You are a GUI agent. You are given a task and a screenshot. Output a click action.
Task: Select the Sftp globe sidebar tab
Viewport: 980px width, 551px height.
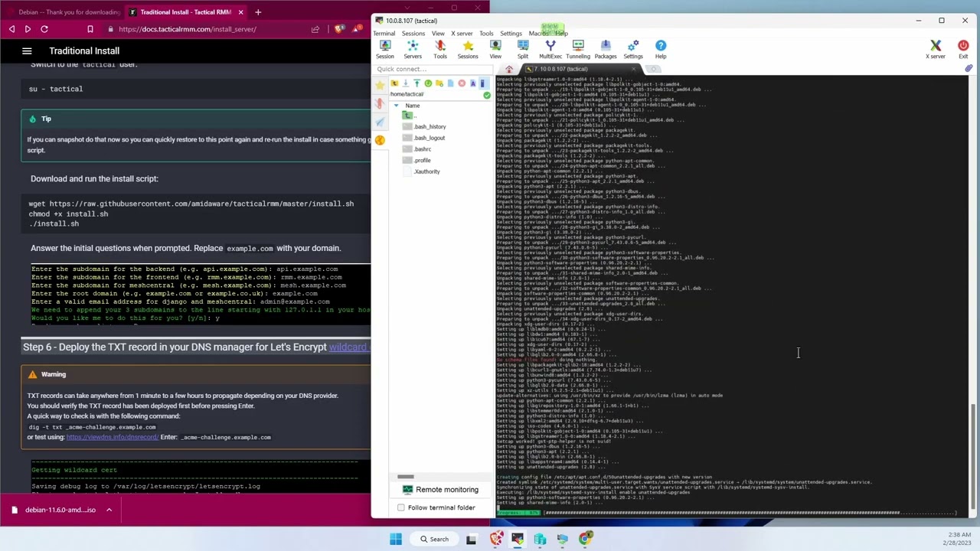coord(380,140)
